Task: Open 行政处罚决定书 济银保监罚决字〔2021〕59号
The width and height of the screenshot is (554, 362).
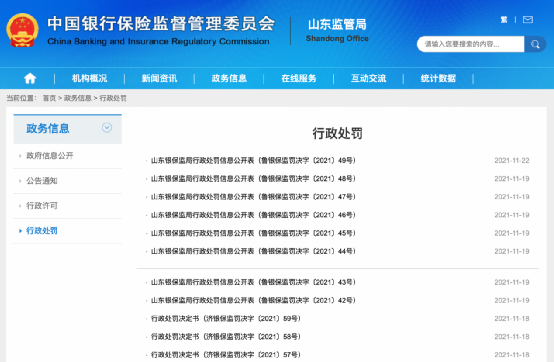Action: tap(225, 319)
